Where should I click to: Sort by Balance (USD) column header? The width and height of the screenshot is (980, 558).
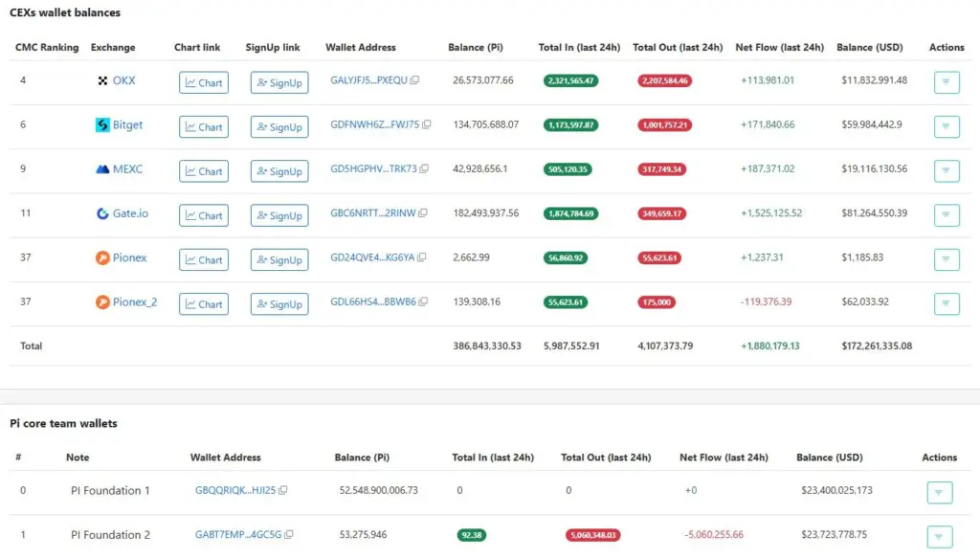coord(867,47)
